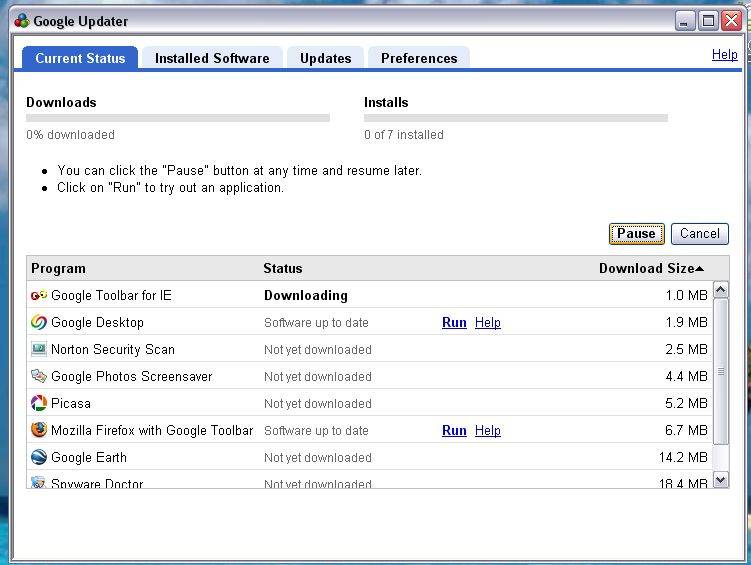
Task: Click the Cancel button
Action: 700,234
